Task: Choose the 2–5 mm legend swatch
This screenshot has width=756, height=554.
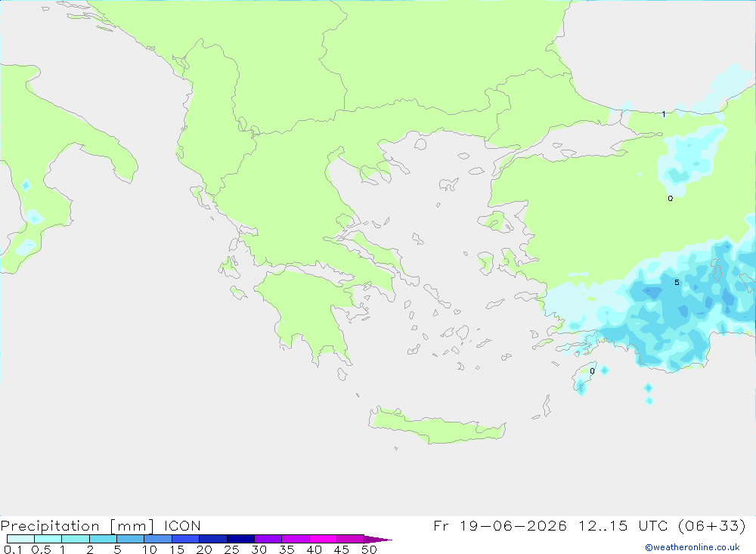Action: coord(103,539)
